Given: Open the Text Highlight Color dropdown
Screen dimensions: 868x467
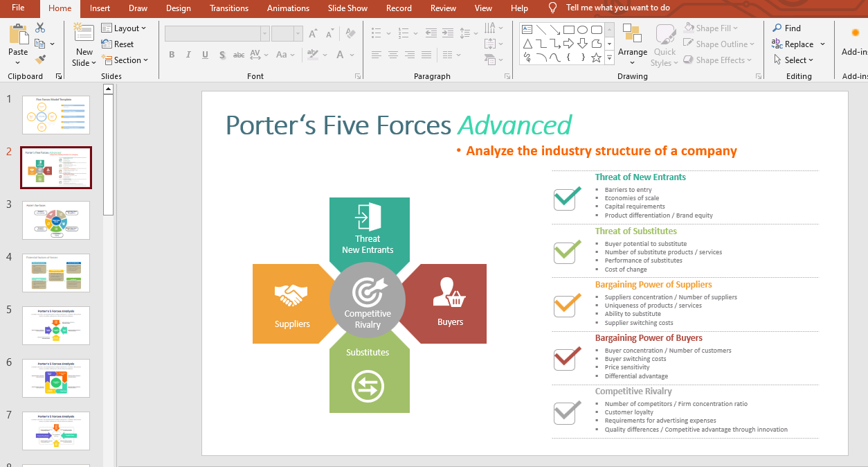Looking at the screenshot, I should tap(326, 55).
